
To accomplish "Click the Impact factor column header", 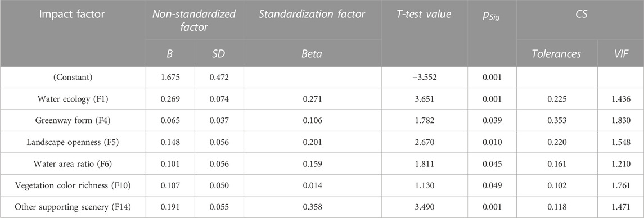I will [73, 15].
